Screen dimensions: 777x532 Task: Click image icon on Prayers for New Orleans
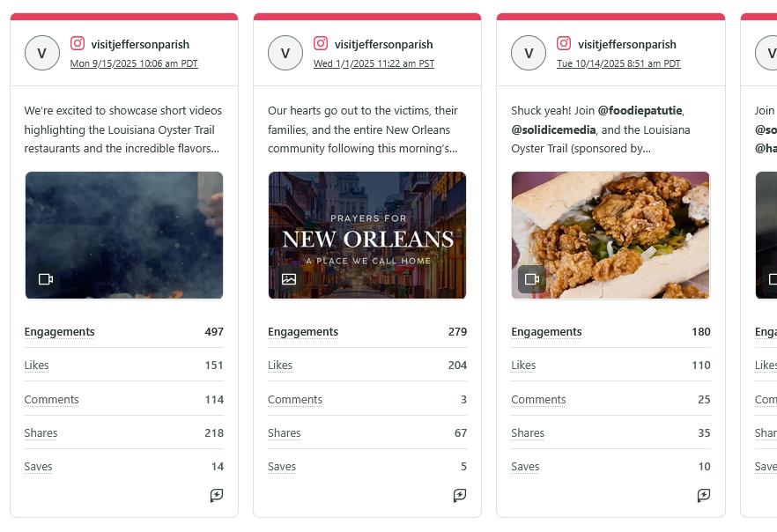(x=289, y=279)
